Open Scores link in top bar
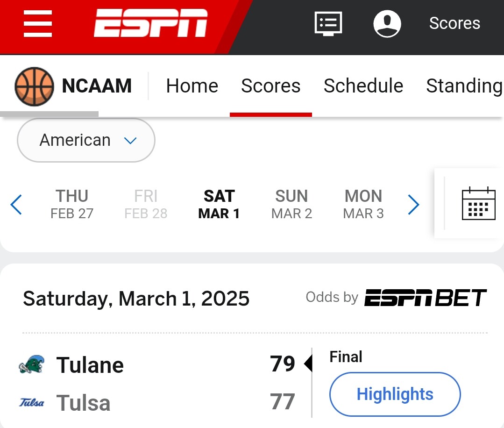504x428 pixels. [x=454, y=23]
